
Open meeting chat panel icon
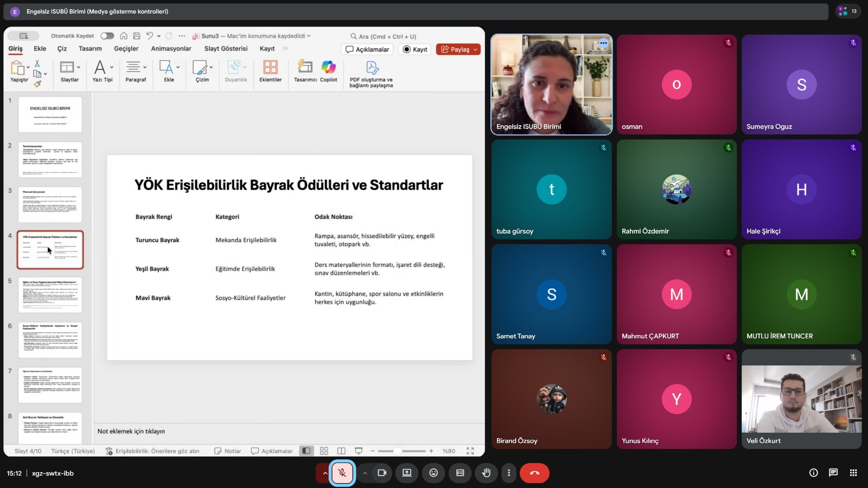[x=833, y=473]
